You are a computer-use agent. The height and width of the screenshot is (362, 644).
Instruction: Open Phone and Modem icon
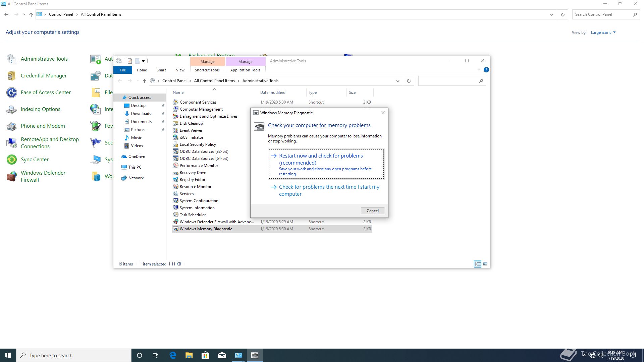tap(12, 126)
